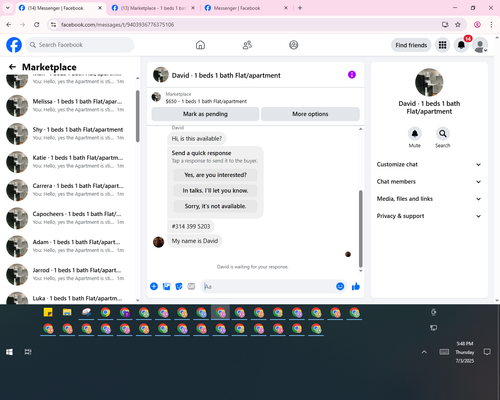The height and width of the screenshot is (400, 500).
Task: Open the Facebook menu grid icon
Action: pos(442,45)
